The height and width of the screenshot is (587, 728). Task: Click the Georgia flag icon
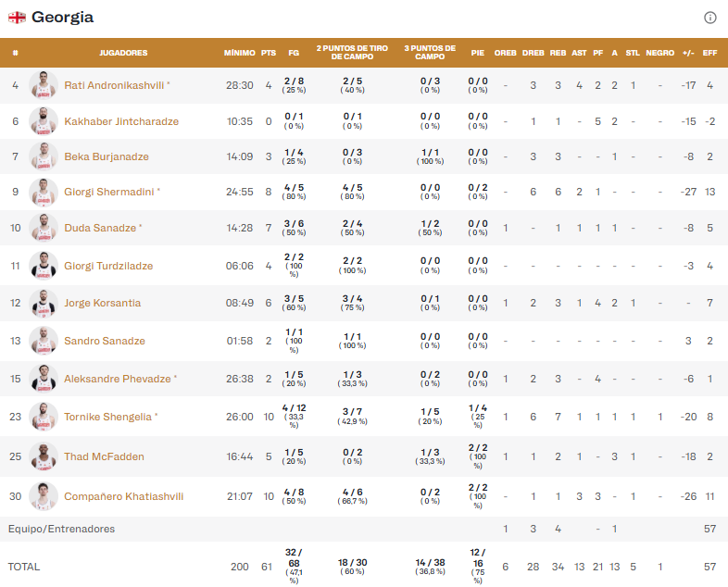pos(17,18)
